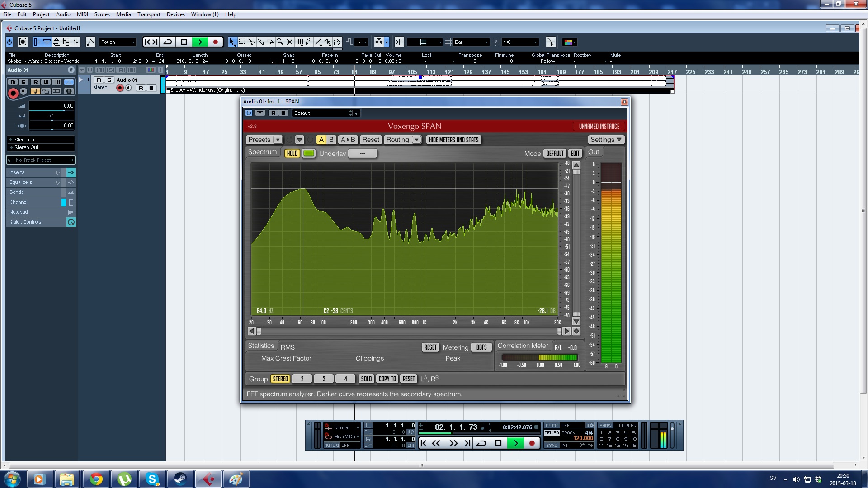
Task: Open the Transport menu
Action: (x=149, y=14)
